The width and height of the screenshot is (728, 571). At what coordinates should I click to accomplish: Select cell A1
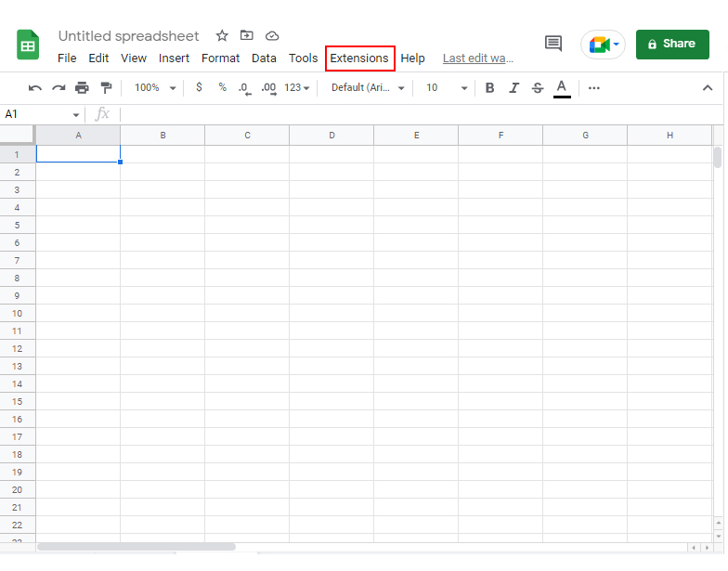point(78,154)
